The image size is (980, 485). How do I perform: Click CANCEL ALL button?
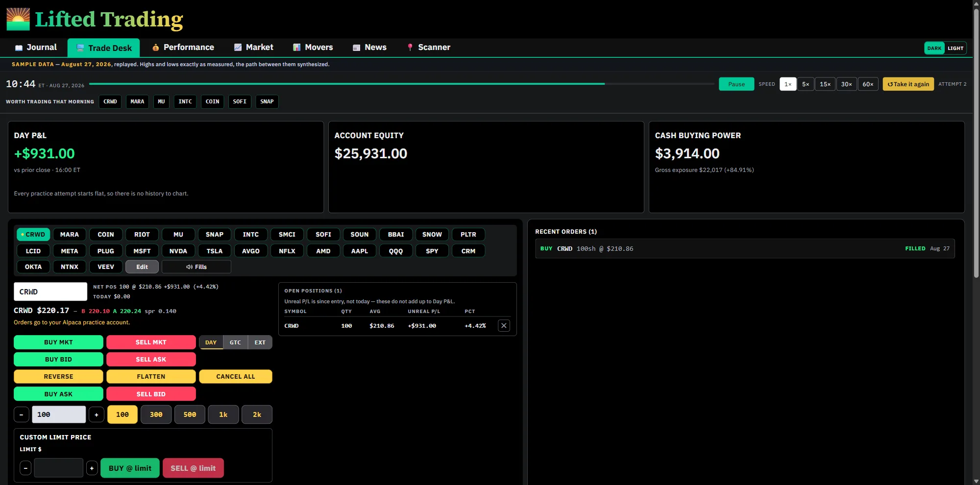coord(236,377)
